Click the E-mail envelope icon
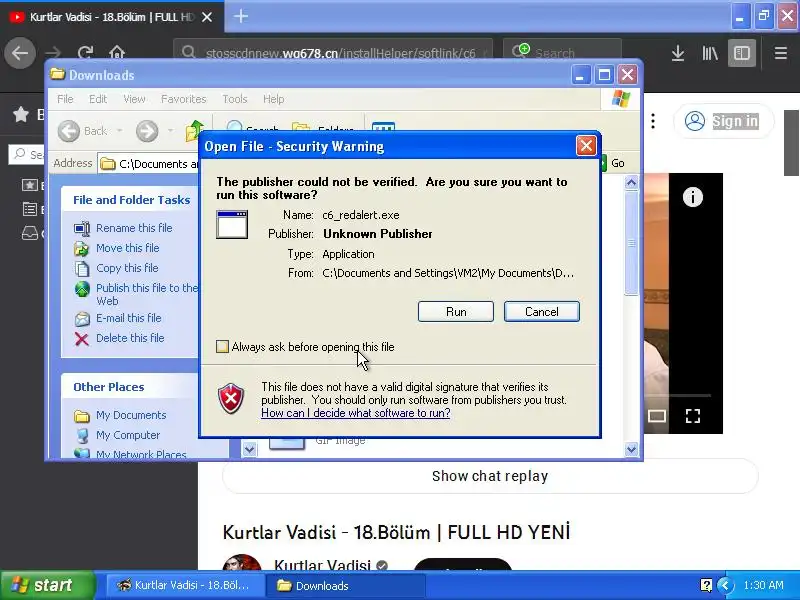Viewport: 800px width, 600px height. point(82,319)
